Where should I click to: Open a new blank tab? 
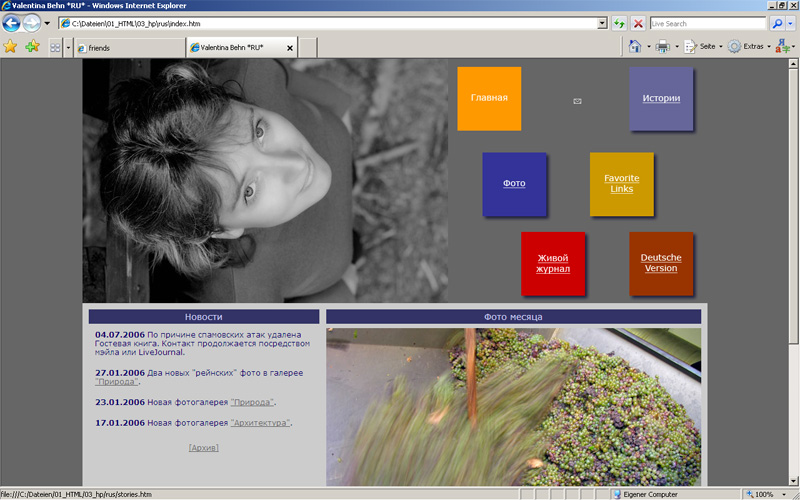[308, 48]
